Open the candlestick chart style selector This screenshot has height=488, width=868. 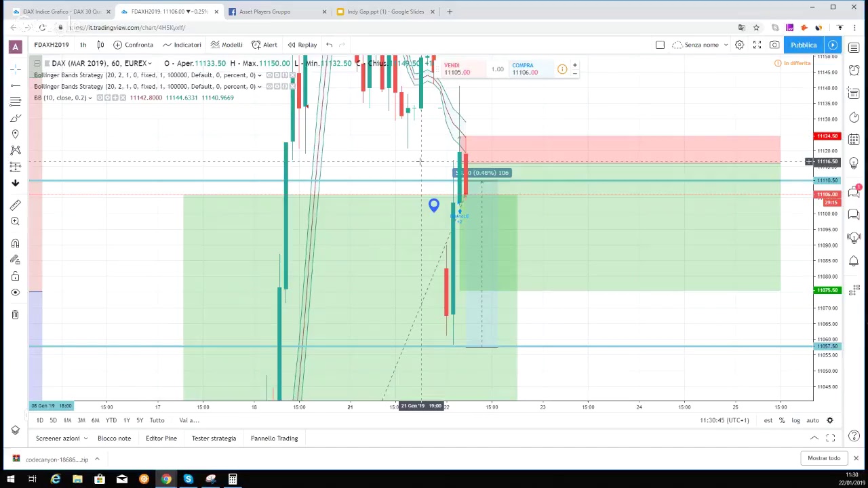pyautogui.click(x=100, y=45)
